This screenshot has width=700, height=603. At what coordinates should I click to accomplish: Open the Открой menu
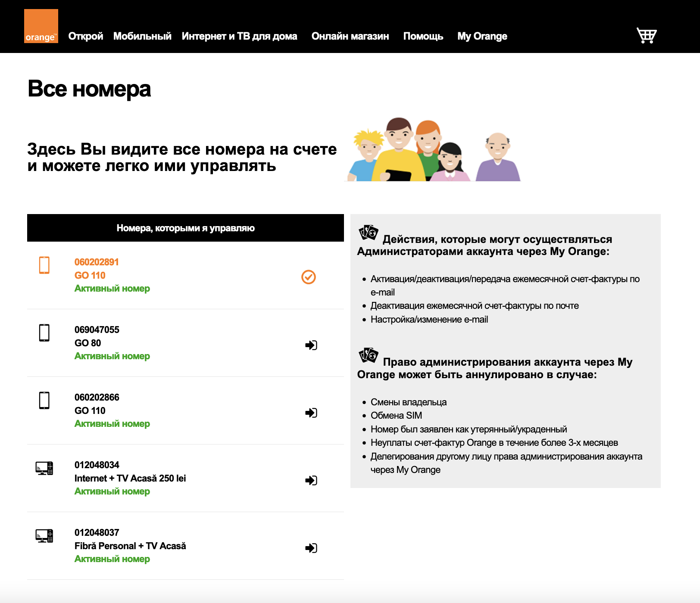[x=86, y=36]
